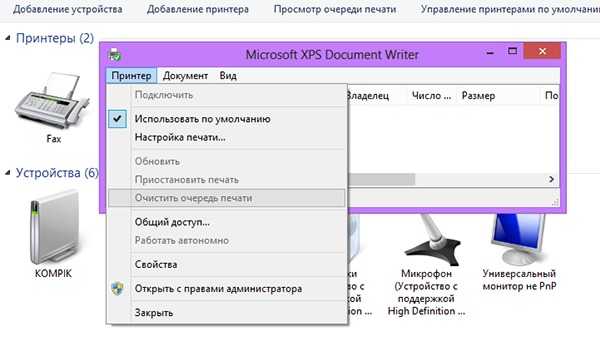Choose Открыть с правами администратора

pyautogui.click(x=227, y=289)
